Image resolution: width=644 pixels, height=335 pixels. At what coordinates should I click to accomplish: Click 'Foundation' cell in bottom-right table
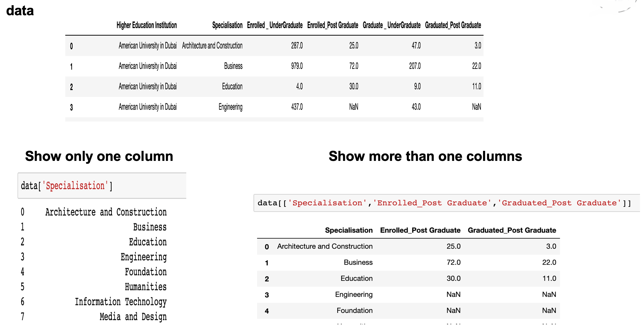click(x=354, y=311)
